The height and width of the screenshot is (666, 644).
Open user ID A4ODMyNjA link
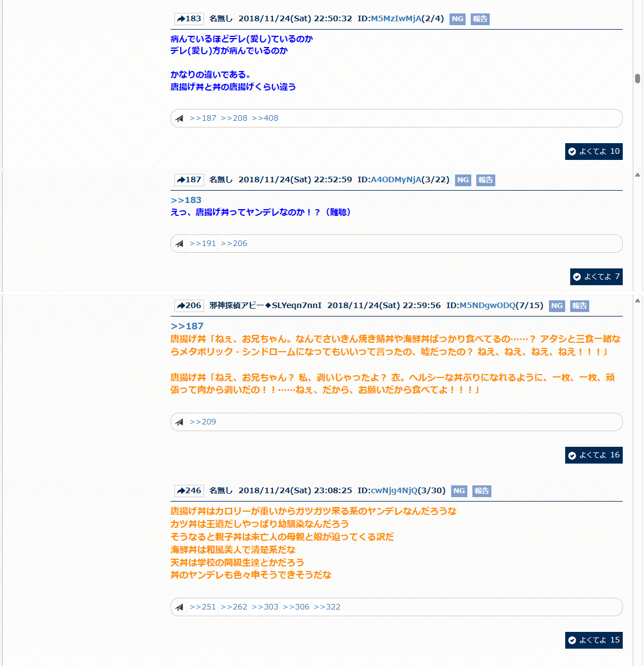[396, 180]
